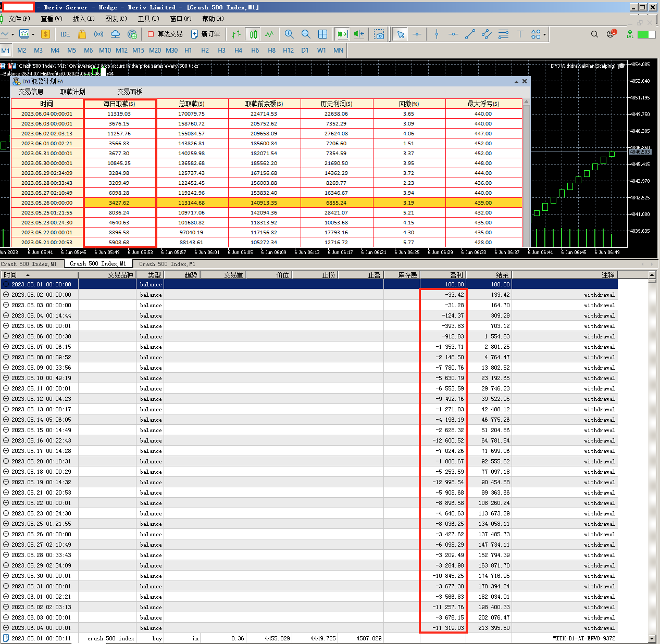The height and width of the screenshot is (644, 660).
Task: Click the 每日取款($) column header
Action: [x=119, y=104]
